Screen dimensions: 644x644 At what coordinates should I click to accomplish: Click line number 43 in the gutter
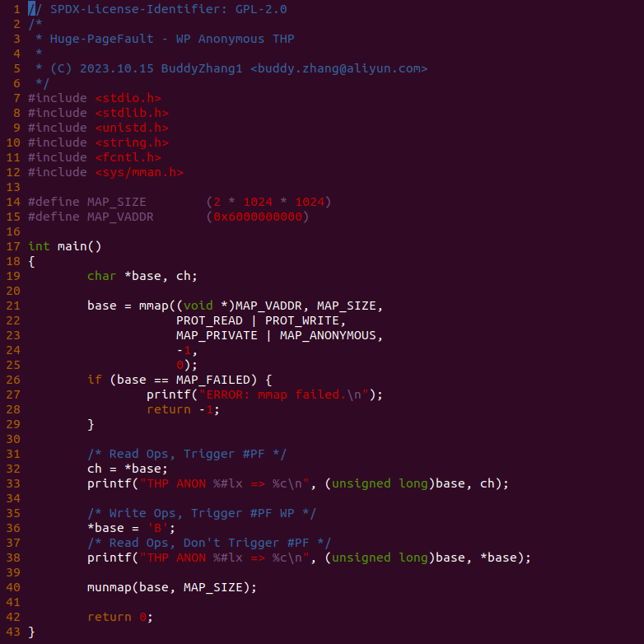(13, 632)
